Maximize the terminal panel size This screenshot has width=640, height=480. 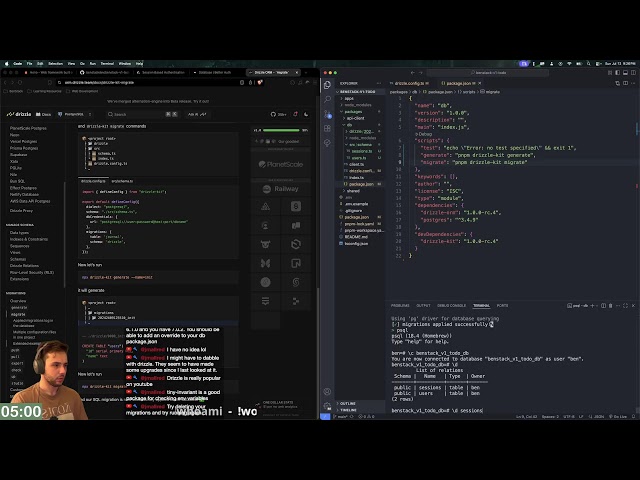click(625, 305)
